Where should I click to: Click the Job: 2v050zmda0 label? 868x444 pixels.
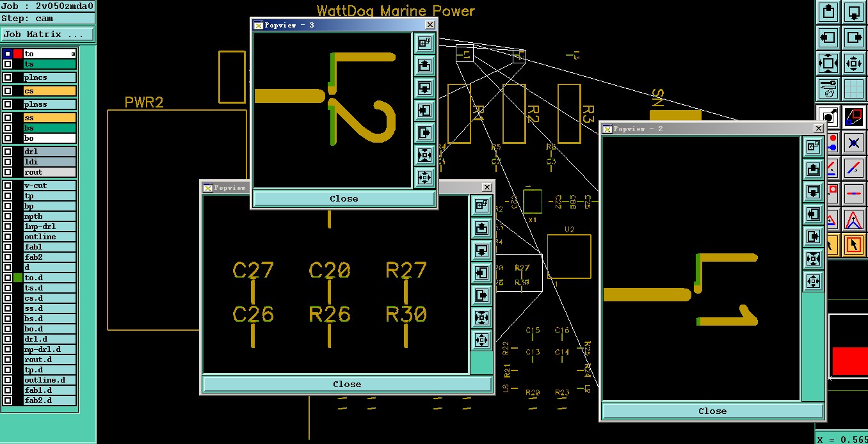pos(47,6)
